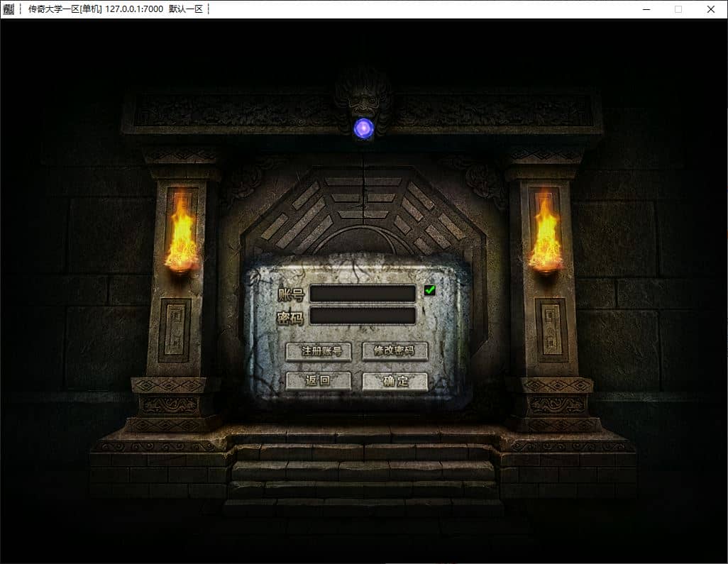Click the game icon in title bar
Screen dimensions: 728x564
click(9, 9)
